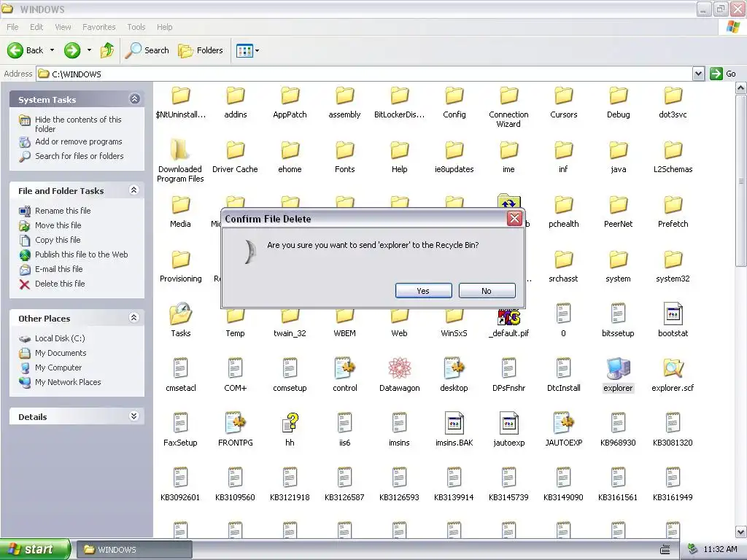Click the Forward arrow icon
The width and height of the screenshot is (747, 560).
tap(72, 50)
